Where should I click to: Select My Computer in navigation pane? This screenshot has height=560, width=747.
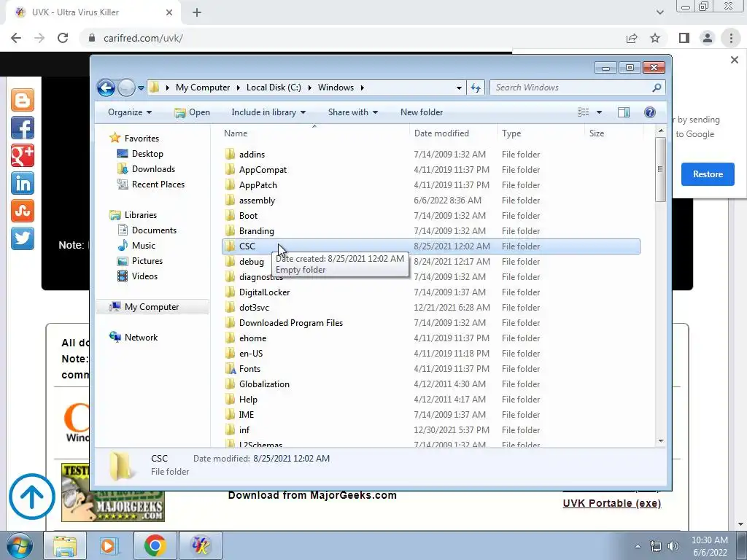click(152, 307)
